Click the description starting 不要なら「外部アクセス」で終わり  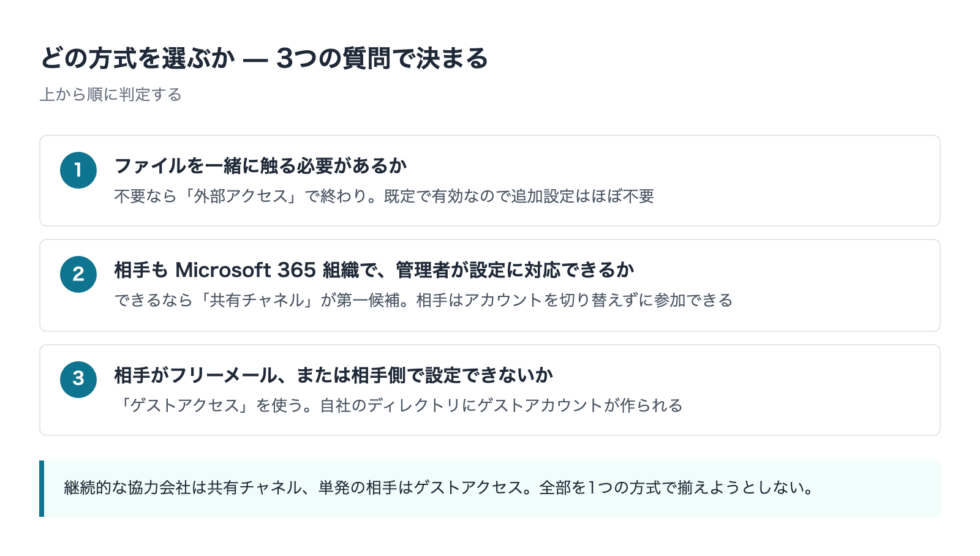click(385, 196)
